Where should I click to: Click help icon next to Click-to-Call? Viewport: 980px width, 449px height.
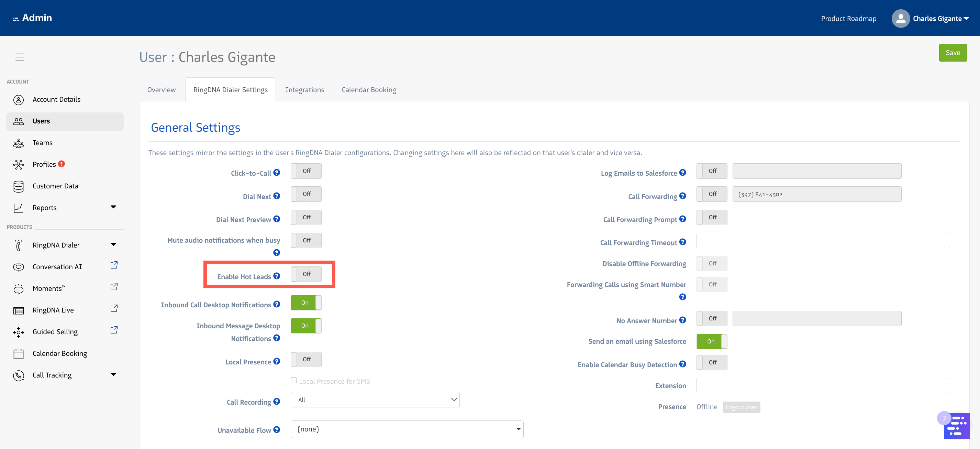[x=277, y=173]
